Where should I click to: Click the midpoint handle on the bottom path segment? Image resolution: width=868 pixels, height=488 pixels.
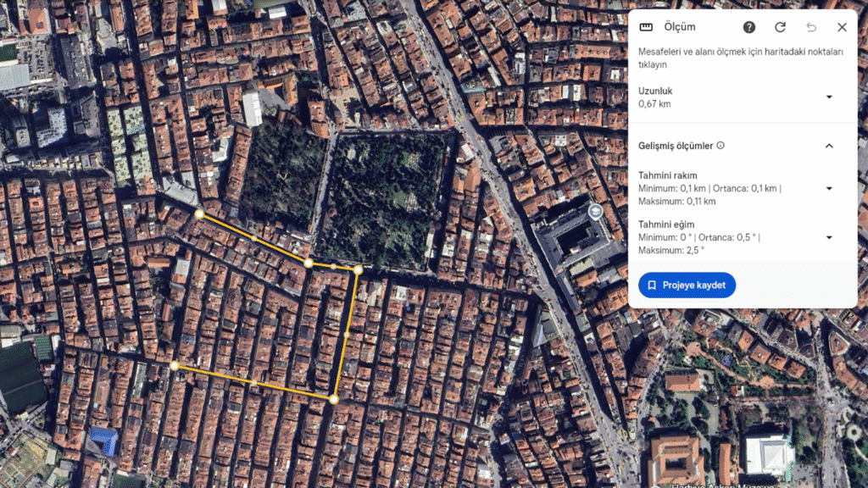253,382
